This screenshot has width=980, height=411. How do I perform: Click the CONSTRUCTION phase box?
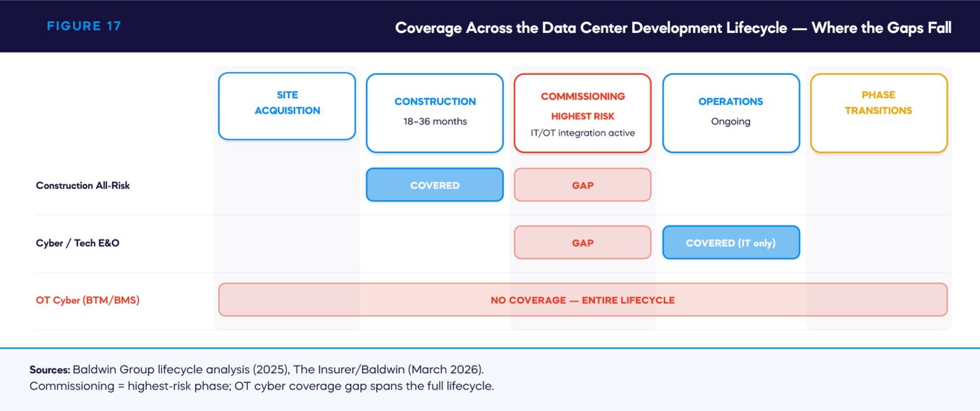[x=435, y=113]
